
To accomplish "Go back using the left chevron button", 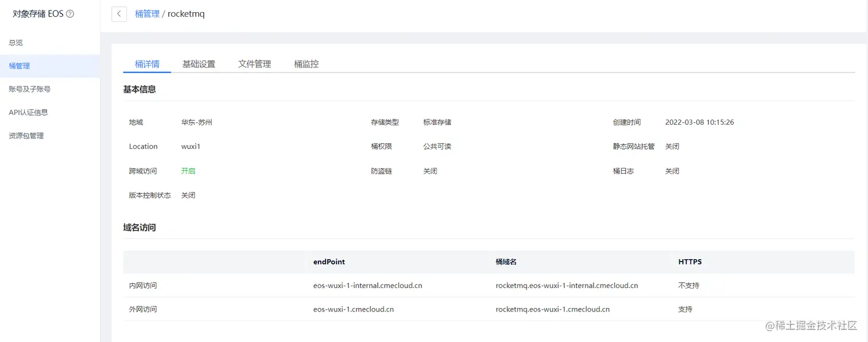I will [119, 14].
